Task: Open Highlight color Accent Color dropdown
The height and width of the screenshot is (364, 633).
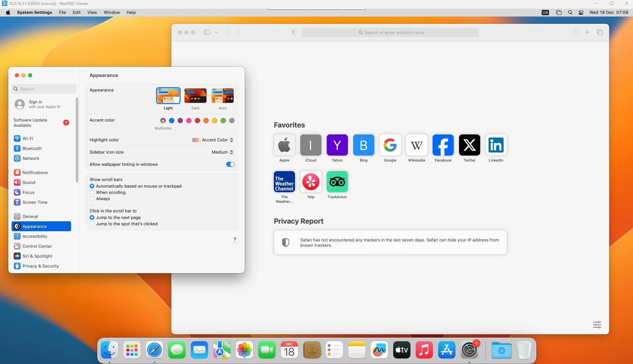Action: [x=213, y=140]
